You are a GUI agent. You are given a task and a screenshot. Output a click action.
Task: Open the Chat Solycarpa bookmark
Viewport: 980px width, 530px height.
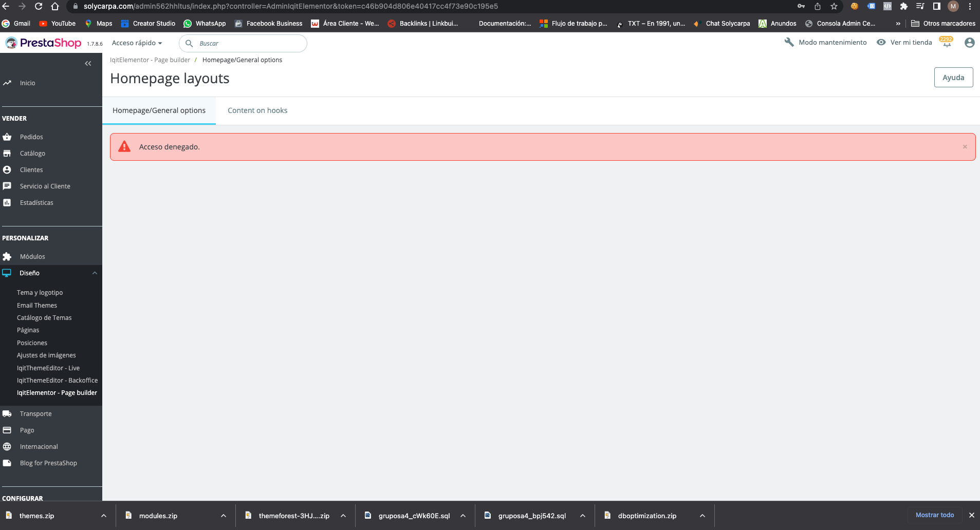722,23
